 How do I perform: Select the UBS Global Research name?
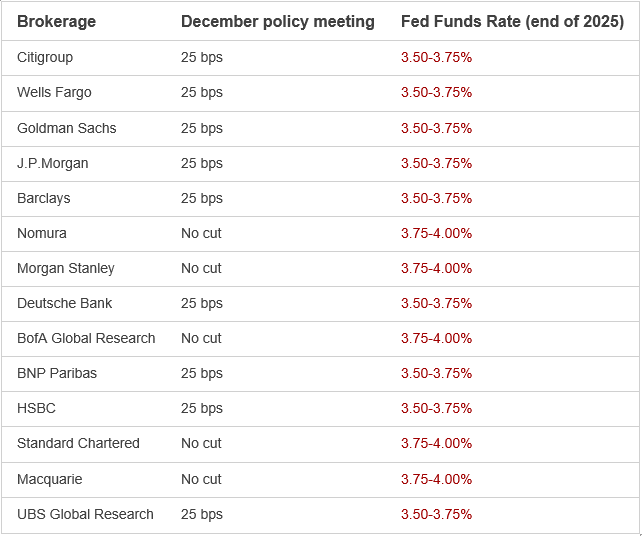coord(85,514)
